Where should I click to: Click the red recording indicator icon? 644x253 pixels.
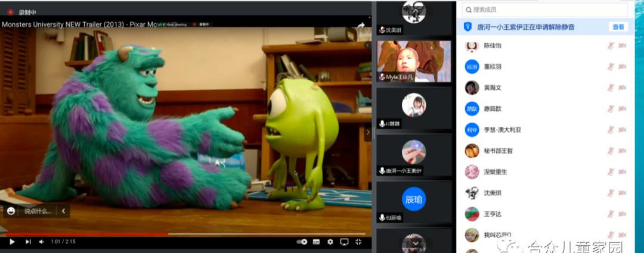[x=10, y=13]
